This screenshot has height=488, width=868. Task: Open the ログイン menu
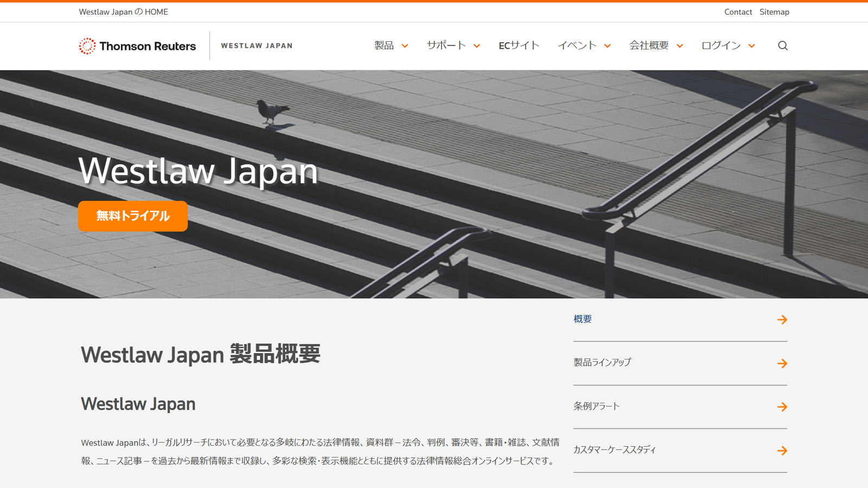pyautogui.click(x=721, y=46)
